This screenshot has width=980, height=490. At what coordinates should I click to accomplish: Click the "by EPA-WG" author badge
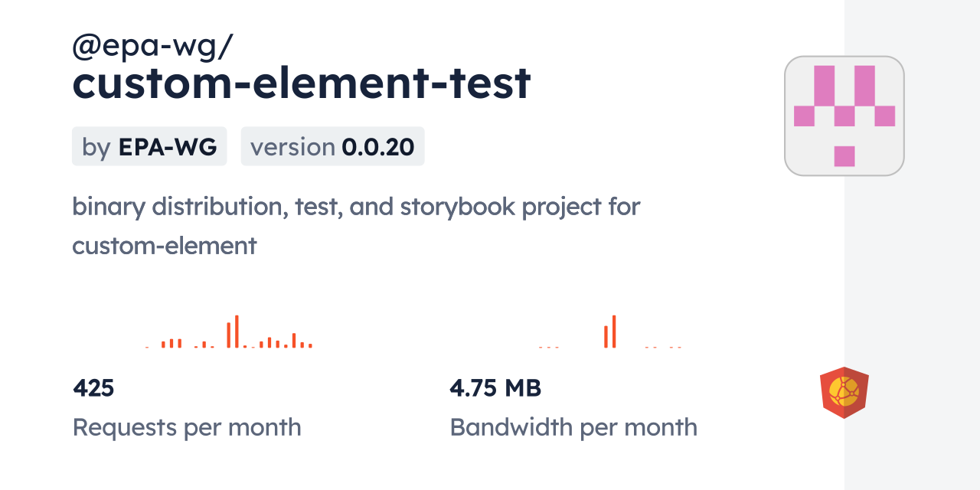click(x=149, y=146)
